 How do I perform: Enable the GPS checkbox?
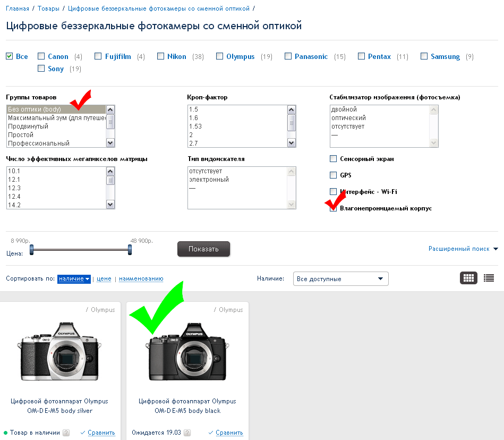coord(334,175)
